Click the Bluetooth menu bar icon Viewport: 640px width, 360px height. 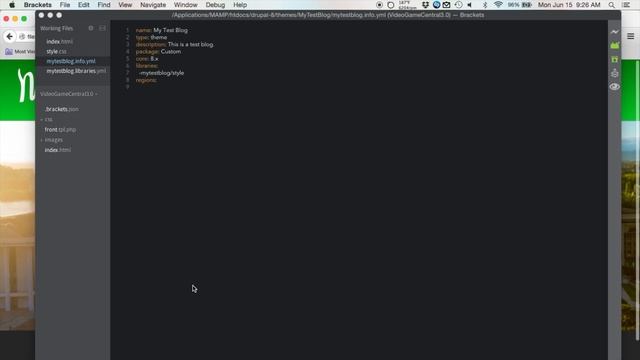(x=485, y=5)
